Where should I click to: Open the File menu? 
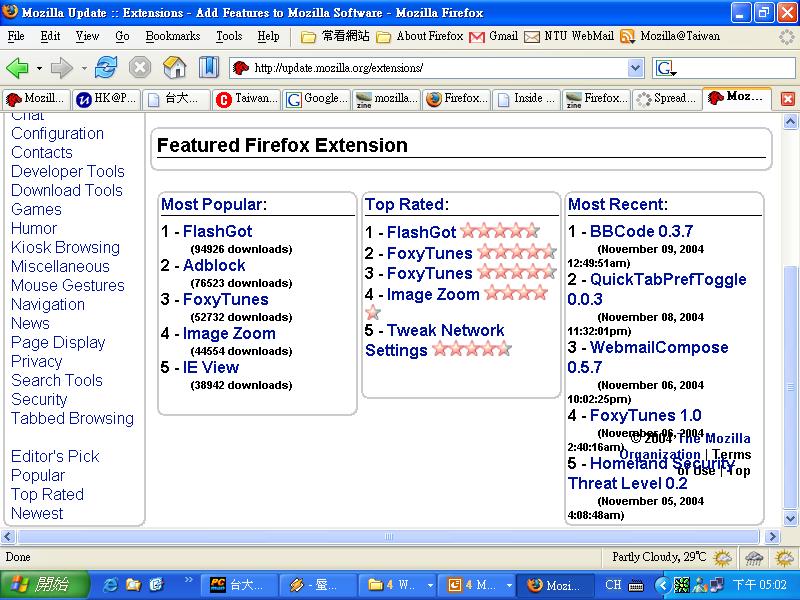tap(16, 36)
